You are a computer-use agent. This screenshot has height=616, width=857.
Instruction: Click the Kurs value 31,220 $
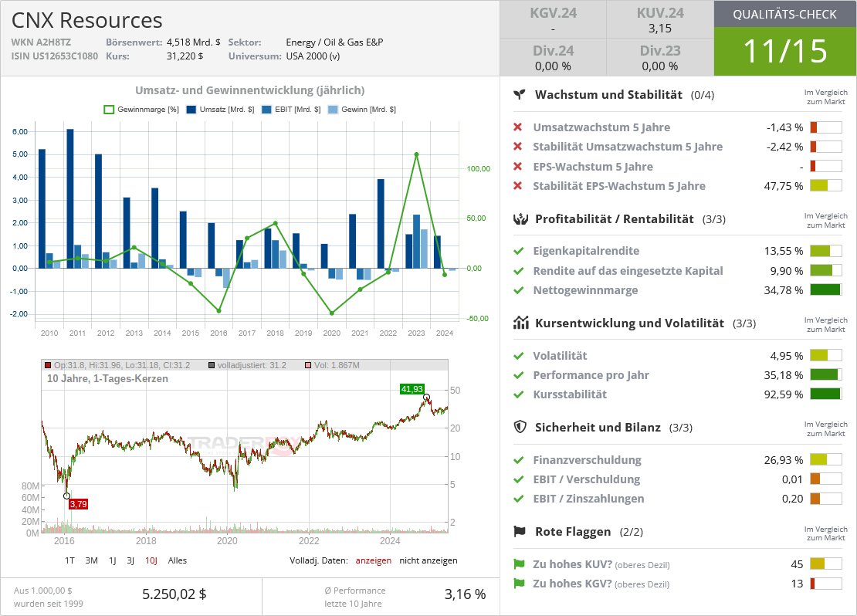185,56
